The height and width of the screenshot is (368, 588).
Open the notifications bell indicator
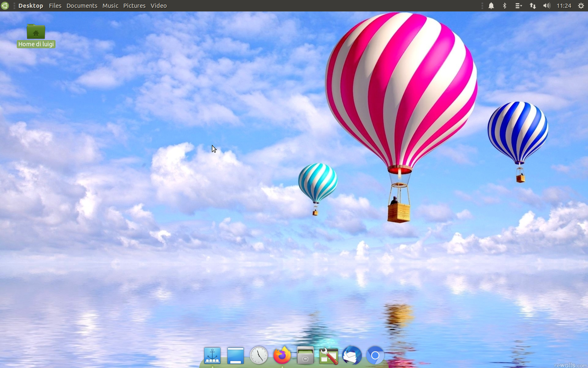(x=491, y=6)
